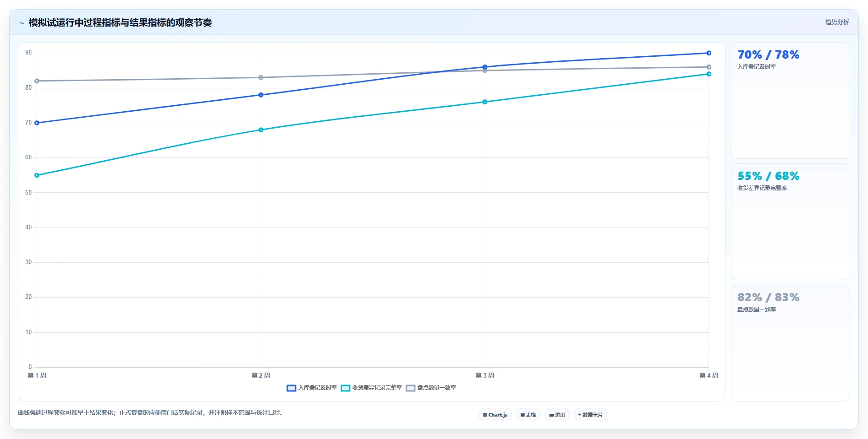This screenshot has width=868, height=439.
Task: Click the blue line's 第 2 周 point at 78
Action: pyautogui.click(x=261, y=95)
